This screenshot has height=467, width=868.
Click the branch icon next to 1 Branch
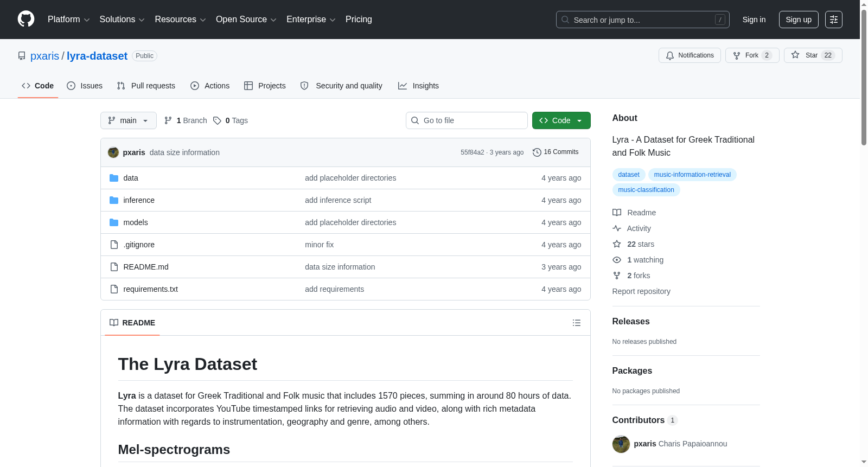168,120
